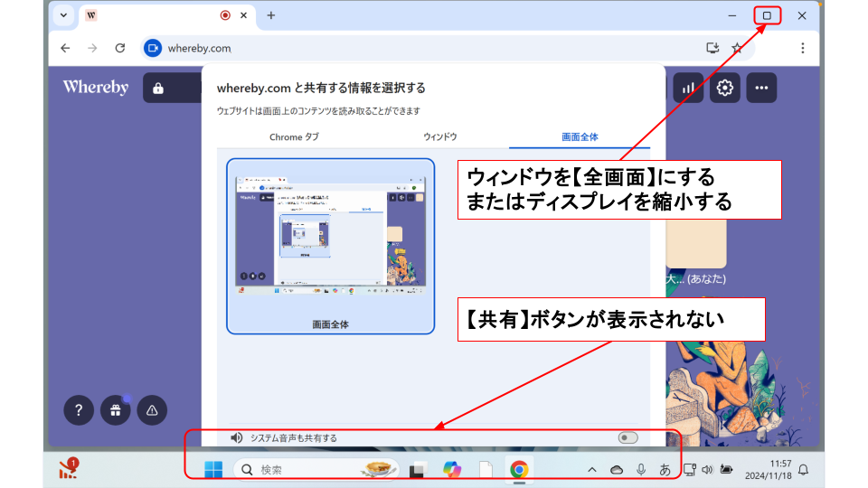Select the 画面全体 screen preview thumbnail
This screenshot has width=868, height=488.
pos(330,246)
